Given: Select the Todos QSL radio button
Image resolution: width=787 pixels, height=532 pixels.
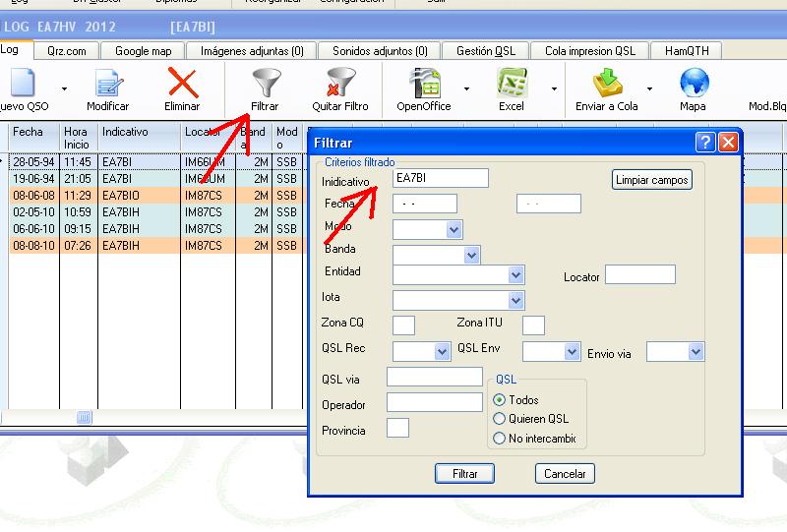Looking at the screenshot, I should click(x=500, y=400).
